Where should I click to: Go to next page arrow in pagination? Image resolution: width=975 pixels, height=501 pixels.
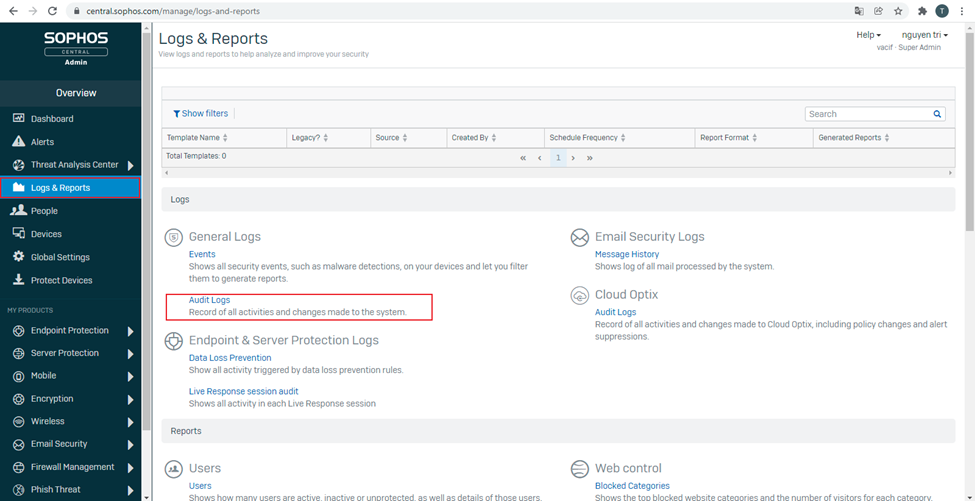573,158
